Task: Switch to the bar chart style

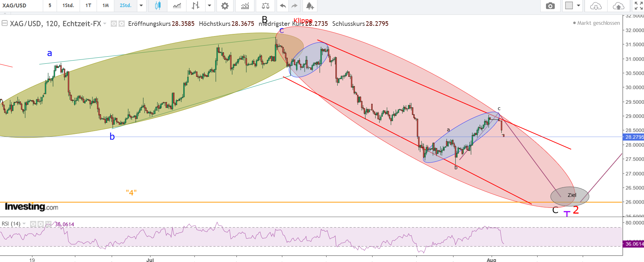Action: point(195,6)
